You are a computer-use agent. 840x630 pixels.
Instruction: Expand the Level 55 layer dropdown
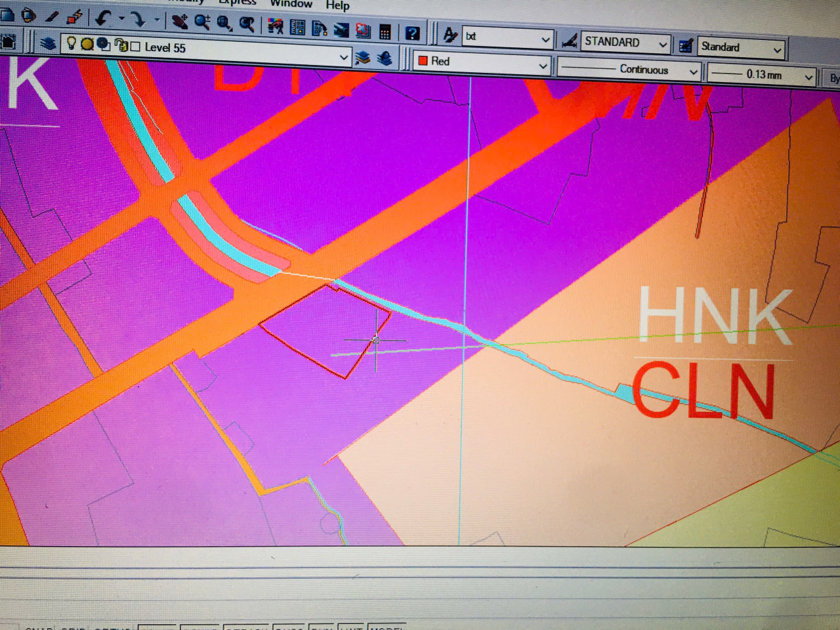pos(343,58)
